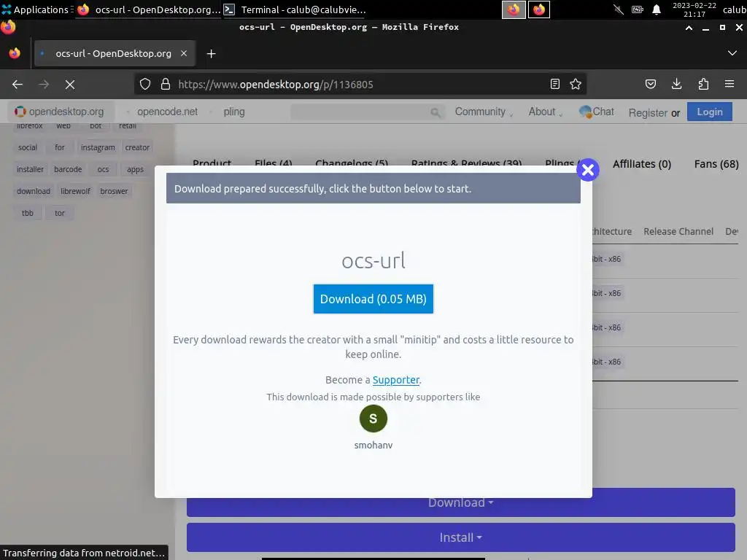The height and width of the screenshot is (560, 747).
Task: Stop loading the page with the X button
Action: [x=70, y=85]
